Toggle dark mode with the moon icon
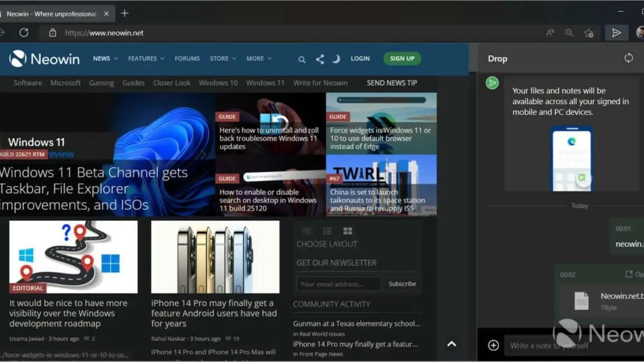 click(336, 58)
